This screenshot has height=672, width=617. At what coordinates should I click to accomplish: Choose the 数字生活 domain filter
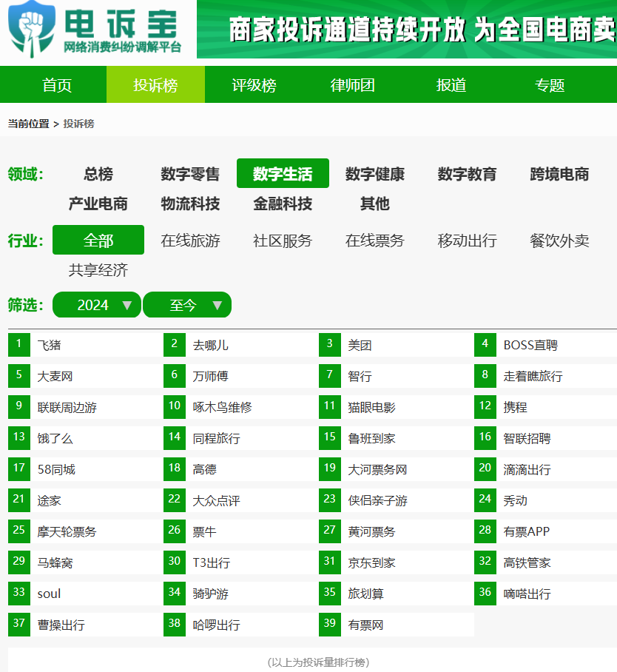click(283, 174)
